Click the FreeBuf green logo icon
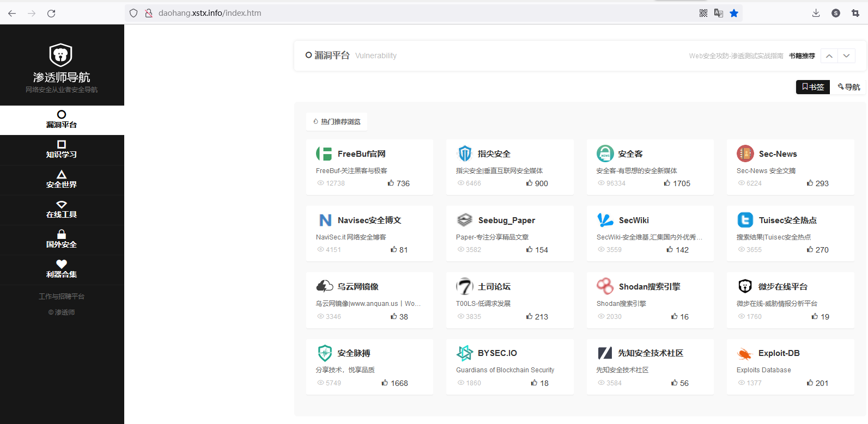Image resolution: width=868 pixels, height=424 pixels. (324, 154)
